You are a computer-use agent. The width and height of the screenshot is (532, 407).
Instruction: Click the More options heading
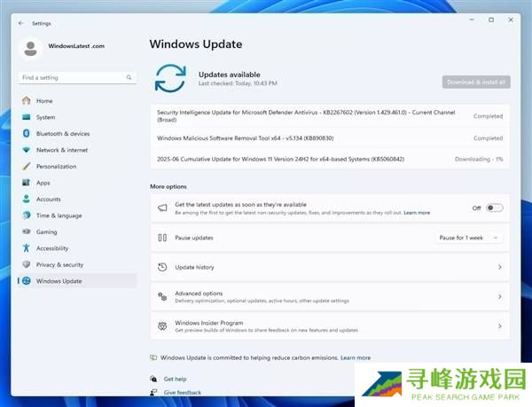(x=168, y=186)
